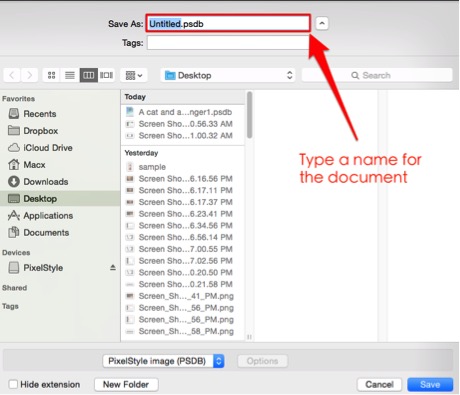Select 'Screen Sho...7.00.55 PM' file
Viewport: 460px width, 395px height.
[183, 249]
